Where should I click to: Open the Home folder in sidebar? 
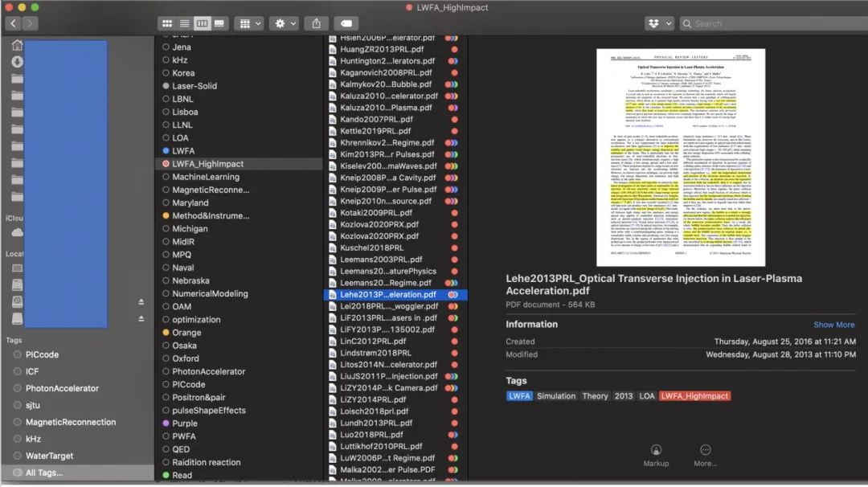tap(17, 45)
